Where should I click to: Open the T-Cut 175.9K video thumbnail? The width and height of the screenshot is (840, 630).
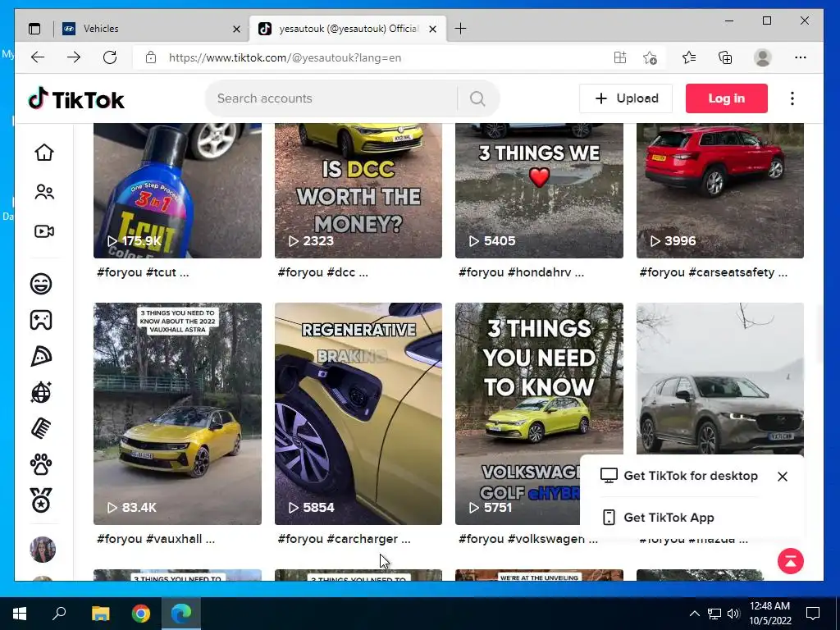pyautogui.click(x=177, y=190)
